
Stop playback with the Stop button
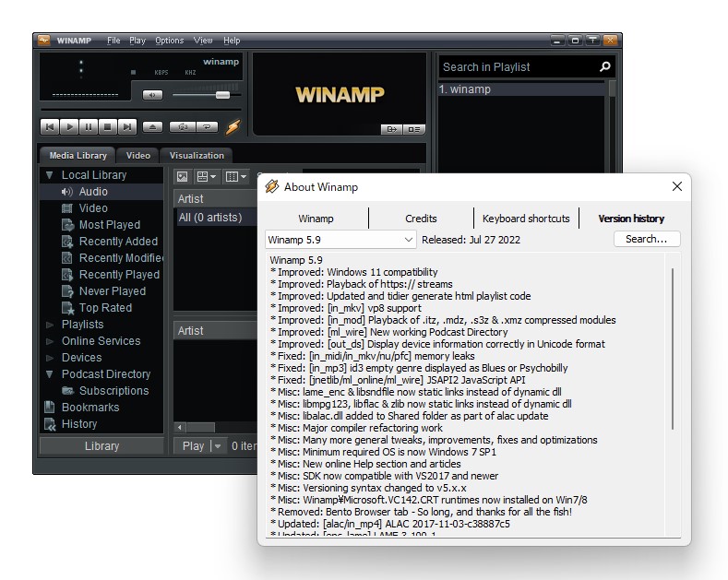[x=108, y=126]
